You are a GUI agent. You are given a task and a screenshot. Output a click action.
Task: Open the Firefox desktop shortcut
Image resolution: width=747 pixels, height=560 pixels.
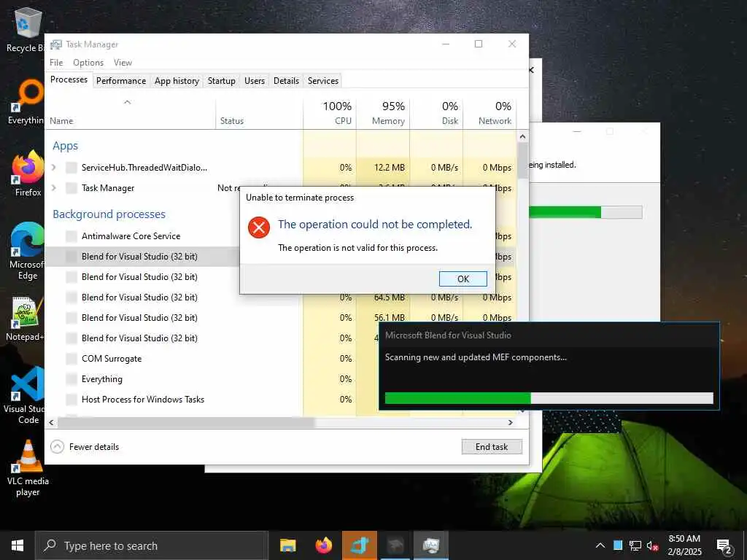pos(28,174)
